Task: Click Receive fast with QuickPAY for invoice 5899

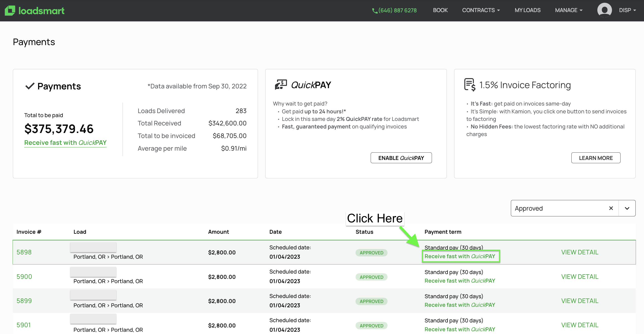Action: (x=460, y=305)
